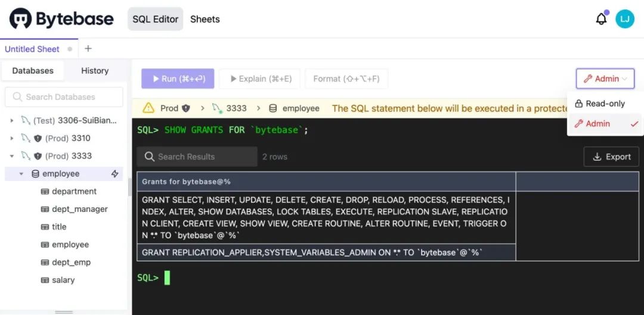The width and height of the screenshot is (644, 315).
Task: Collapse the (Prod) 3333 instance
Action: tap(12, 156)
